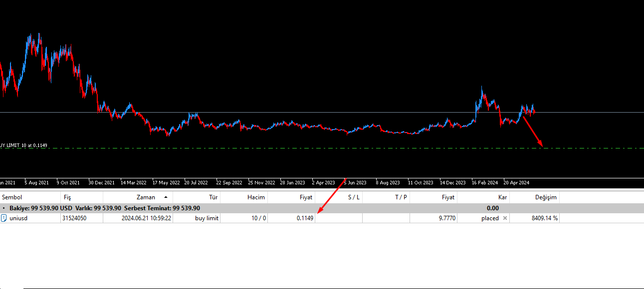Click the placed status text

[490, 218]
